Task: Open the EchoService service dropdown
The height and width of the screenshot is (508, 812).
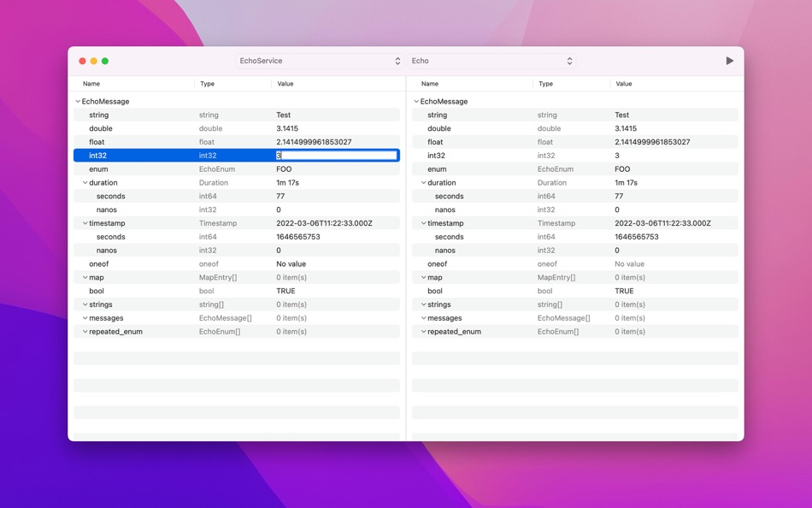Action: point(320,61)
